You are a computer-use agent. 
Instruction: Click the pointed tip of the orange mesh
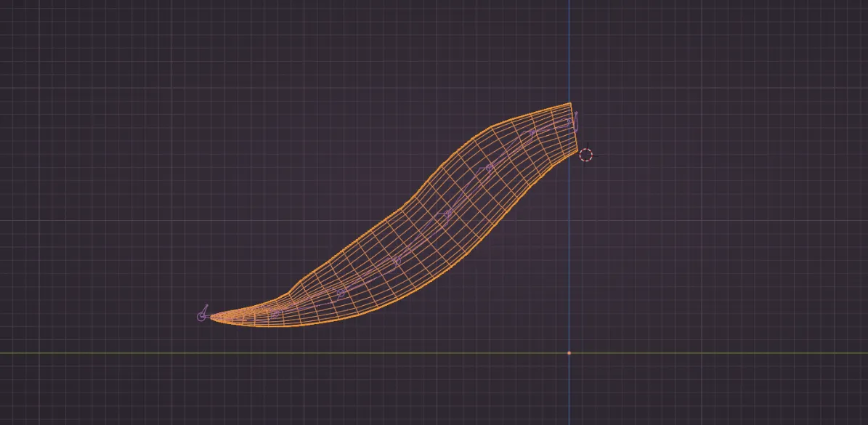[211, 317]
